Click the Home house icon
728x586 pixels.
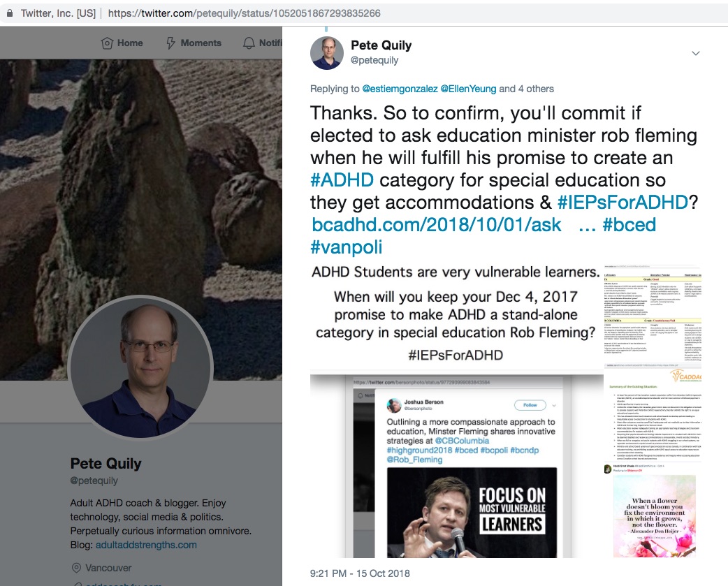107,43
